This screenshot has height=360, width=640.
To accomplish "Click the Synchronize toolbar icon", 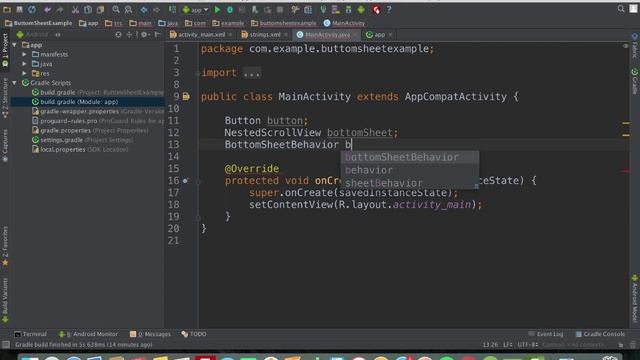I will (x=32, y=9).
